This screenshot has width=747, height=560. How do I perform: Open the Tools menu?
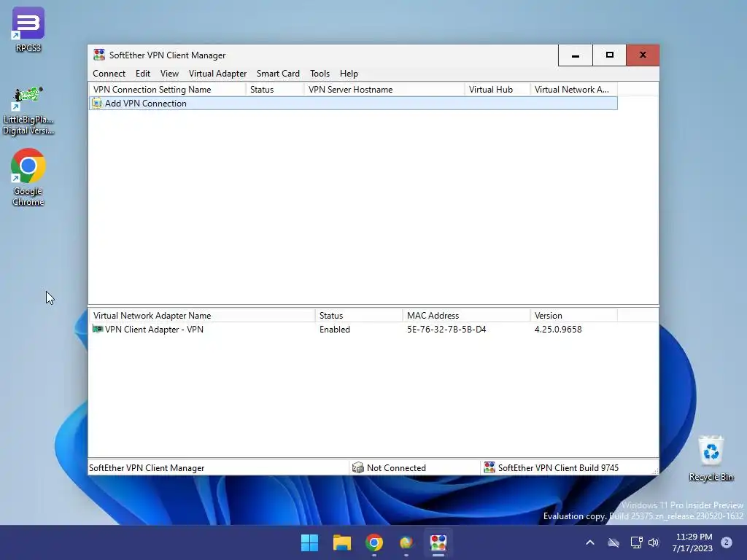pyautogui.click(x=320, y=74)
